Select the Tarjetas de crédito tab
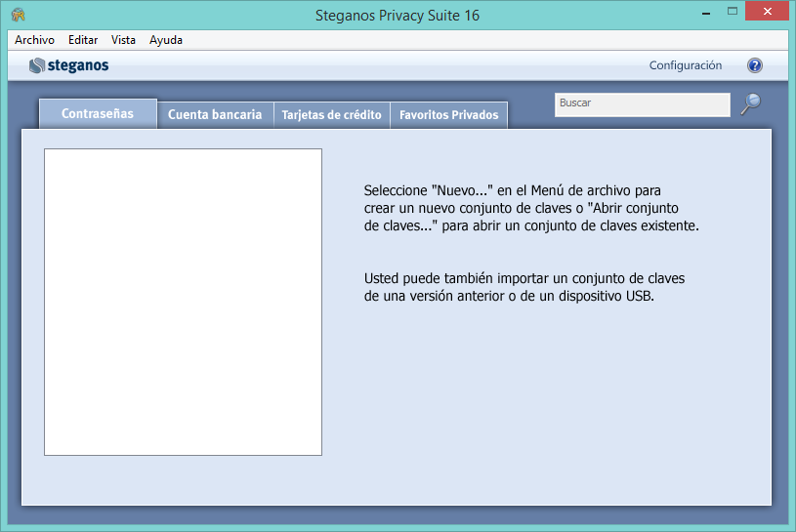Image resolution: width=796 pixels, height=532 pixels. [x=331, y=114]
